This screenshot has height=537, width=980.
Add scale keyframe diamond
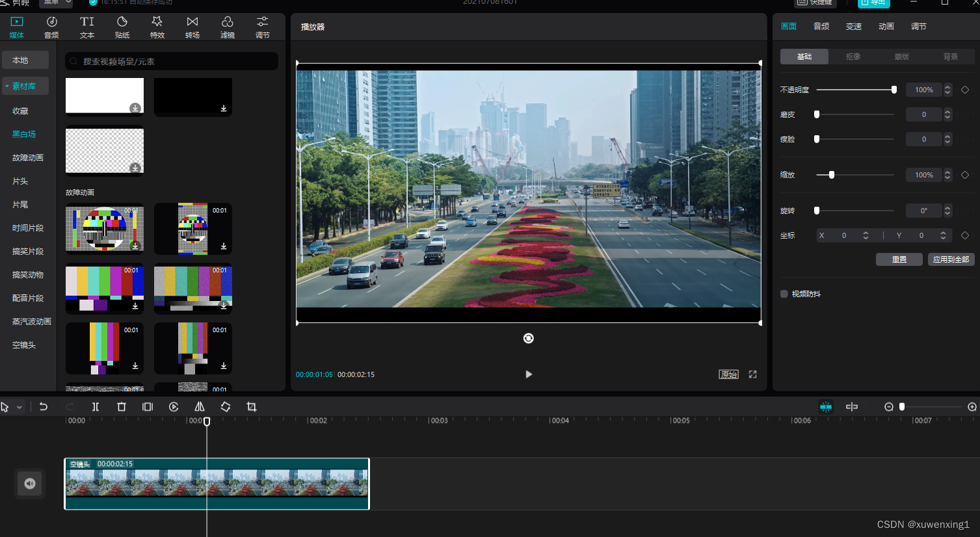pyautogui.click(x=965, y=175)
